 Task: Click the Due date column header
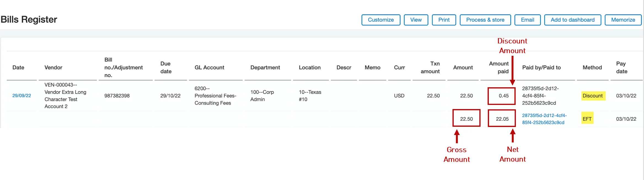click(x=166, y=67)
